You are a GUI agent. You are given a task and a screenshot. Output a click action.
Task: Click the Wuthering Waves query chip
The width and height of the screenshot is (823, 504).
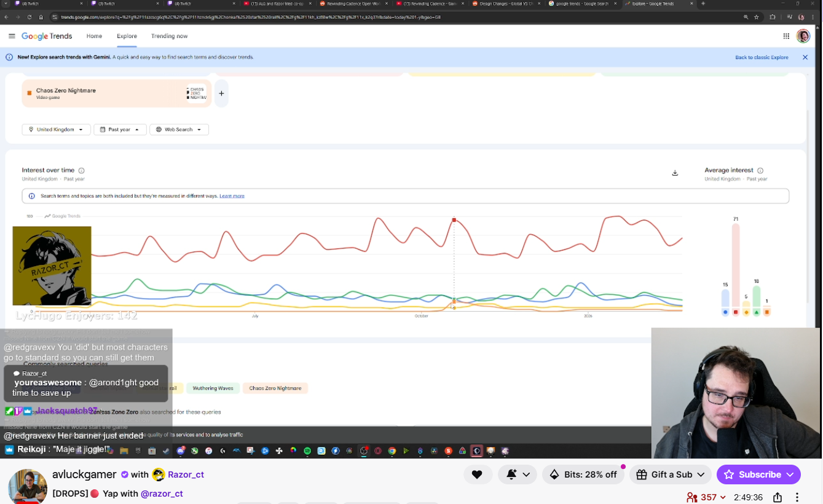[213, 388]
